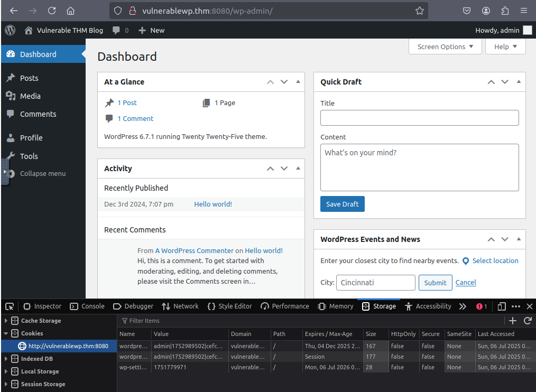Move At a Glance box down
The height and width of the screenshot is (392, 536).
284,82
